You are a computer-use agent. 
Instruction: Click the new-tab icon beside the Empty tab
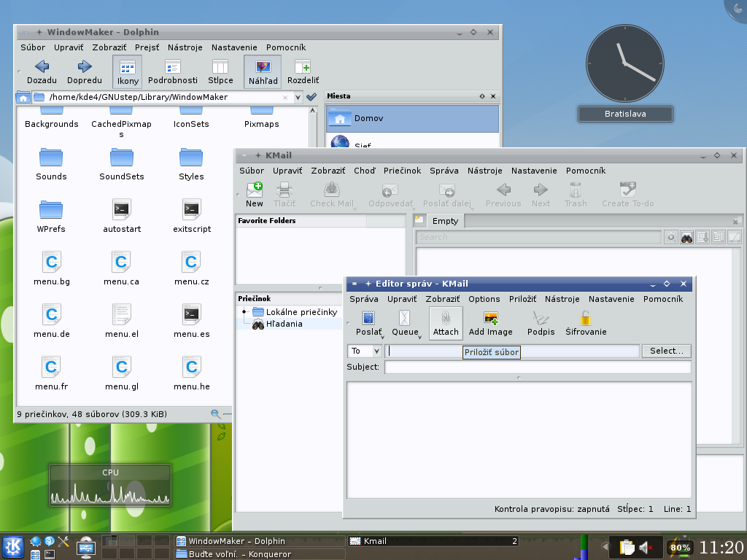(419, 220)
